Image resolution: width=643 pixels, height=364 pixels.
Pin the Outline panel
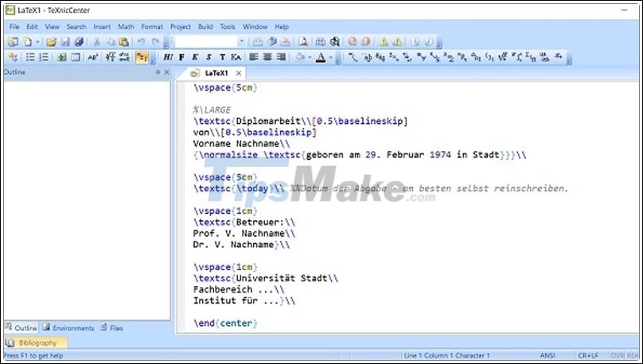click(158, 72)
